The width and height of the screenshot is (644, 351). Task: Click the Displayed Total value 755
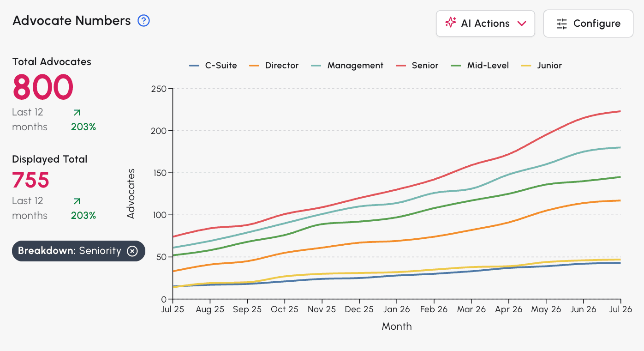tap(30, 180)
